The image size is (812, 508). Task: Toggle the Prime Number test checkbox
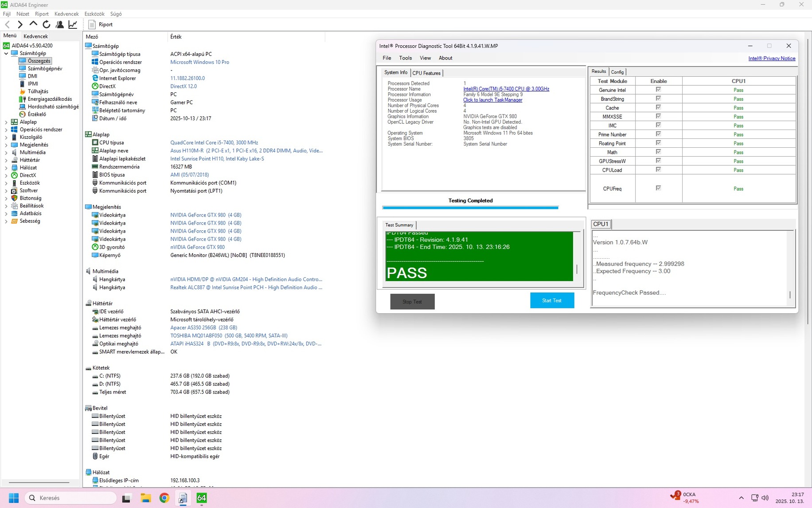click(658, 134)
